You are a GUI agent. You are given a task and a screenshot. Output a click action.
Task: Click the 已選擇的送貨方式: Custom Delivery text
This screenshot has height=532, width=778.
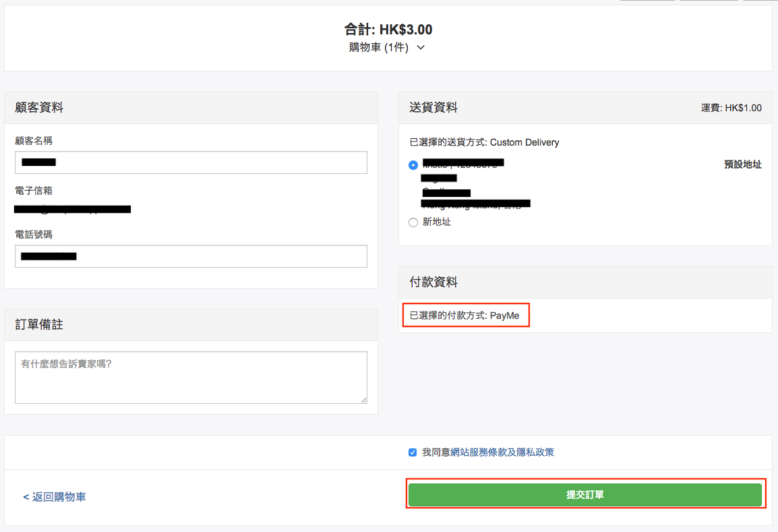coord(484,142)
